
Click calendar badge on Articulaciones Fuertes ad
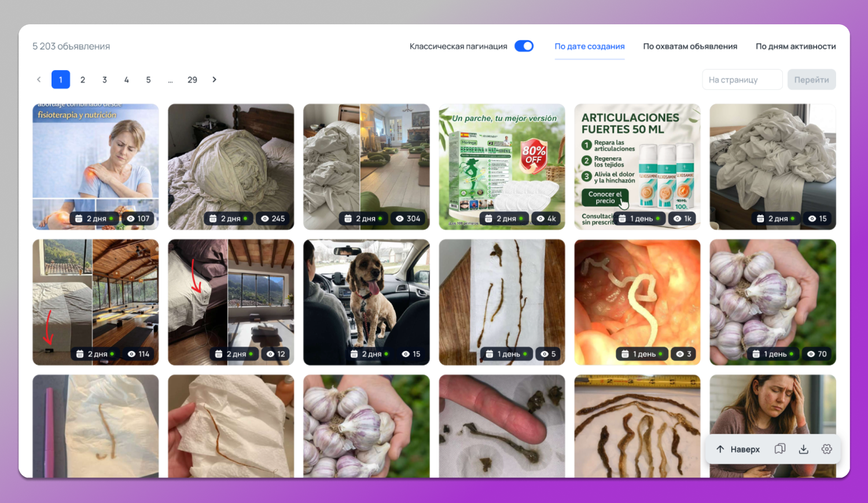coord(639,219)
